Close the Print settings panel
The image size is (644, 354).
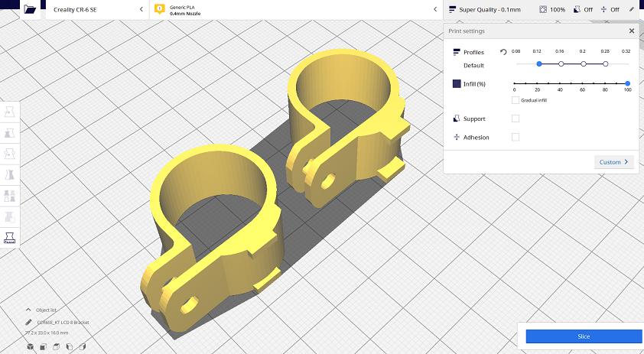[x=631, y=31]
